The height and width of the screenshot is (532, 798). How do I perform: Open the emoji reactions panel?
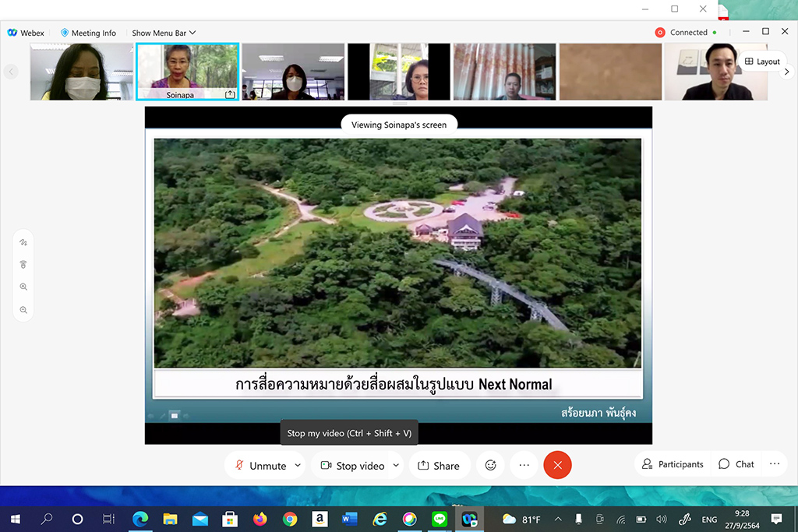click(490, 465)
